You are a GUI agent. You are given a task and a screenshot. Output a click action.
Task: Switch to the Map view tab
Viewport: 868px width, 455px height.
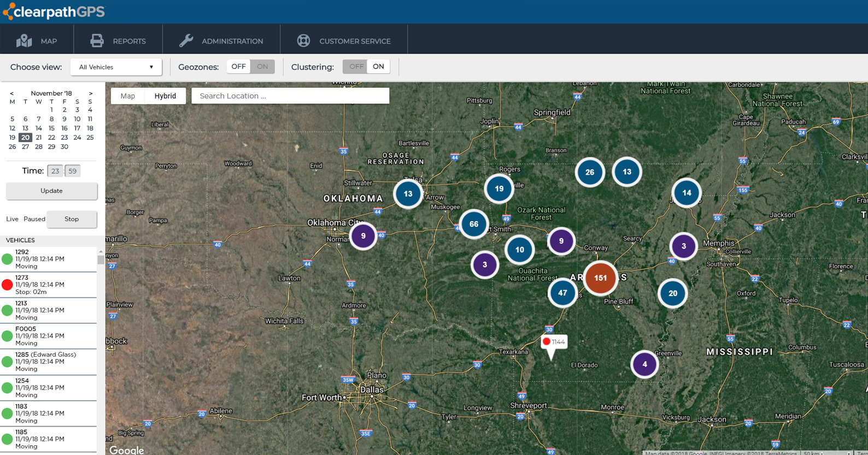tap(128, 96)
